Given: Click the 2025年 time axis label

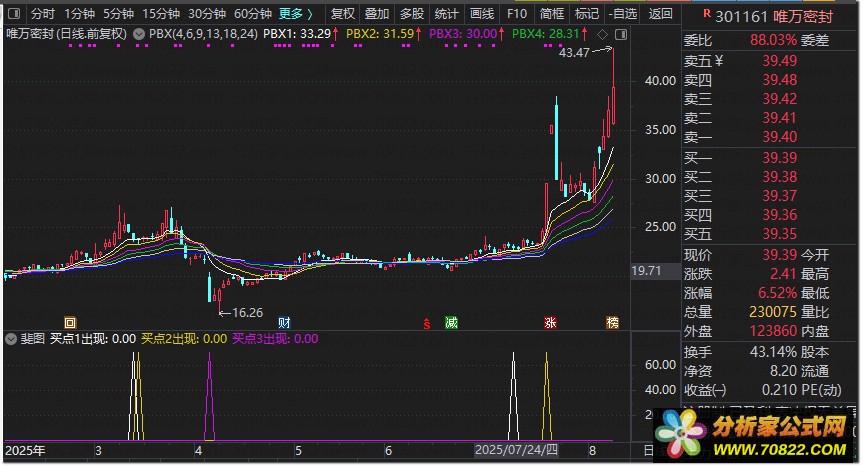Looking at the screenshot, I should (25, 451).
